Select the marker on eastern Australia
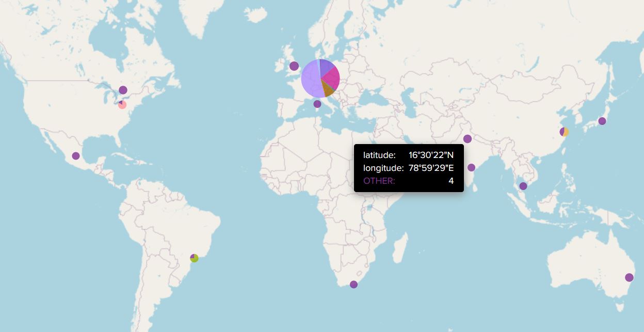 629,277
